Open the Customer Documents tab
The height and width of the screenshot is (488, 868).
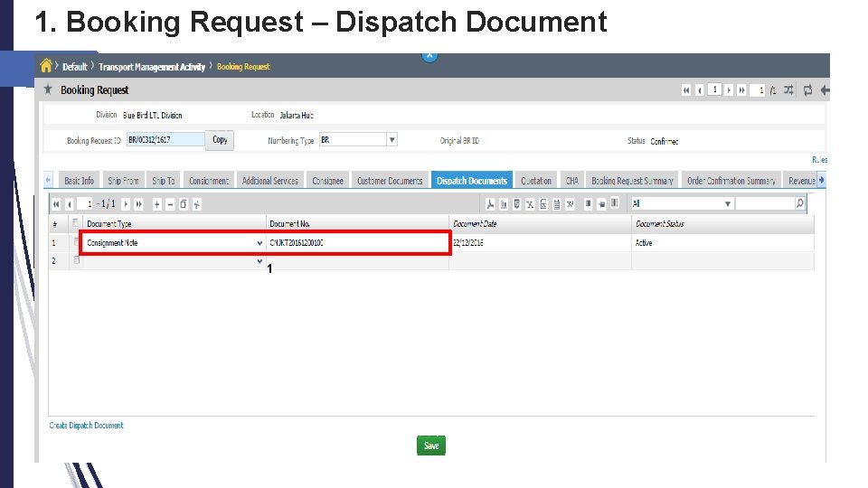390,181
